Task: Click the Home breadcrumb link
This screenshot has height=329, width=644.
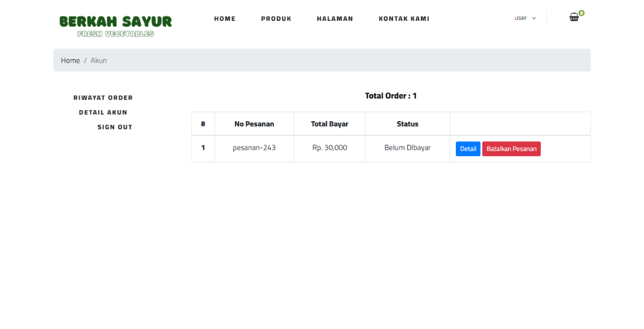Action: point(70,60)
